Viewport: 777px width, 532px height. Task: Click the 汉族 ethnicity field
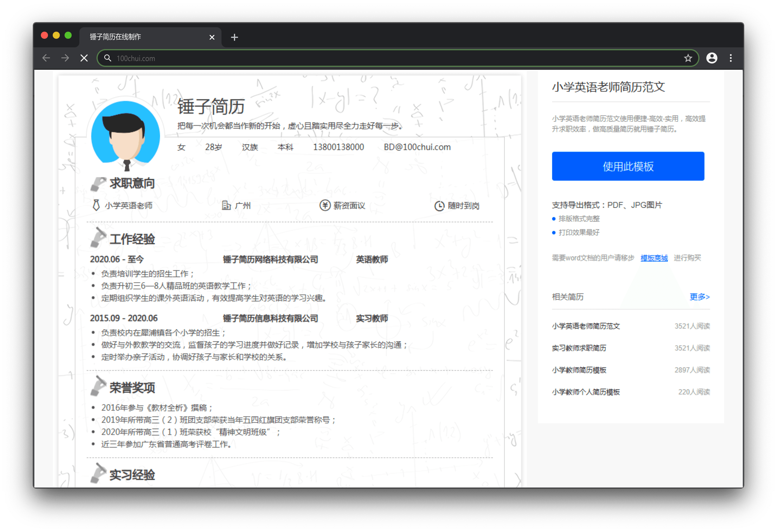tap(250, 147)
